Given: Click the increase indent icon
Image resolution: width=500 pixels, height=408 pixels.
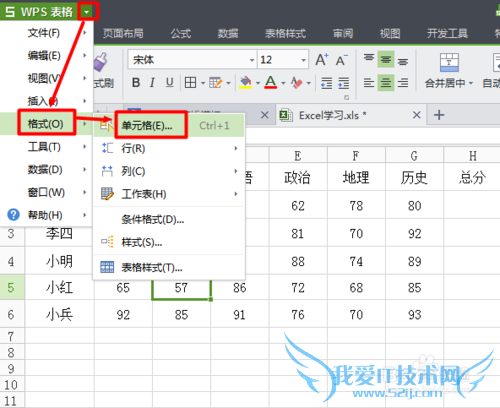Looking at the screenshot, I should point(344,83).
